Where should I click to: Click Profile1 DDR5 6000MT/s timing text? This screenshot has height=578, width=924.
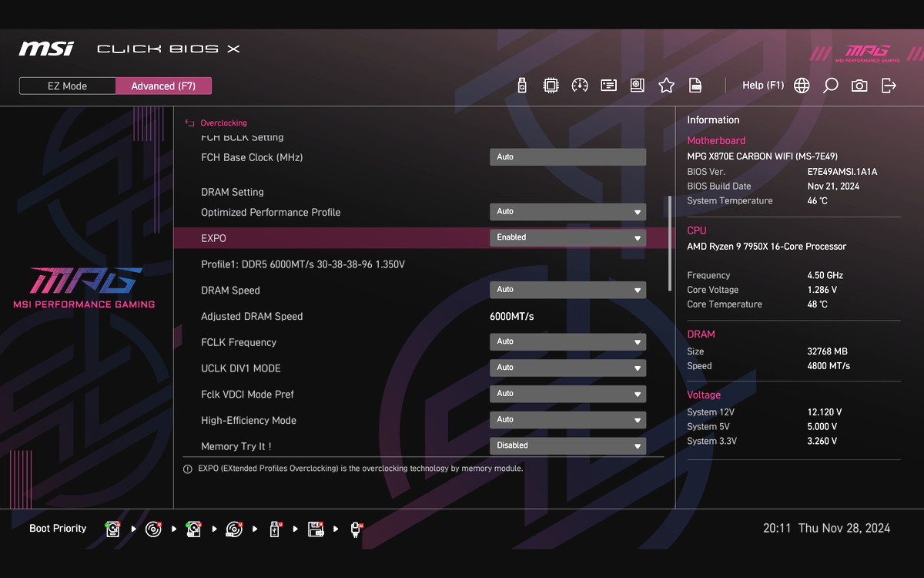tap(303, 264)
